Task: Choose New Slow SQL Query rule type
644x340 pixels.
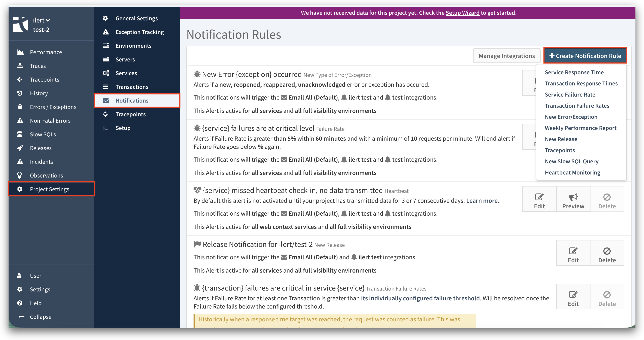Action: pos(571,161)
